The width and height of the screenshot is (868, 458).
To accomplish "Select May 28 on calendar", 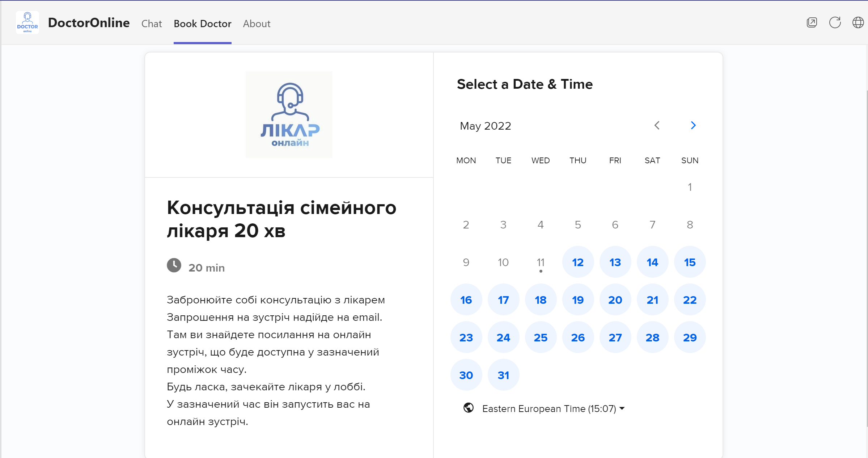I will [652, 337].
